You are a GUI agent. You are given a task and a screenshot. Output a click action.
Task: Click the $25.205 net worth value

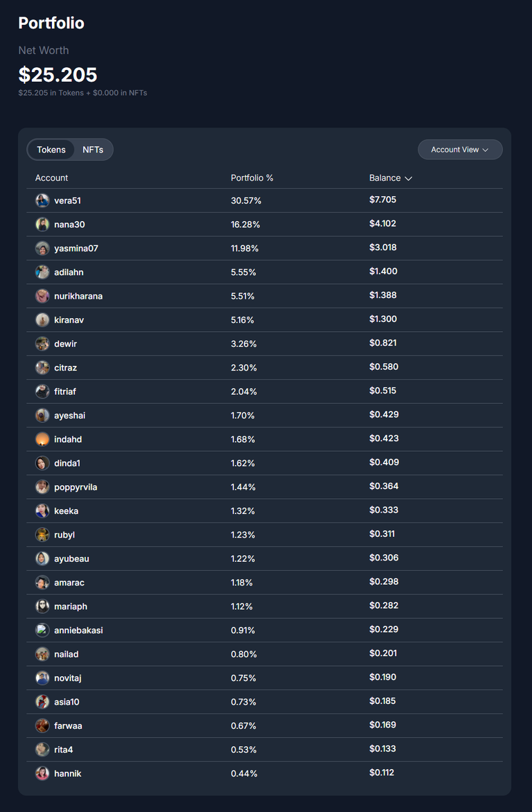pyautogui.click(x=57, y=75)
